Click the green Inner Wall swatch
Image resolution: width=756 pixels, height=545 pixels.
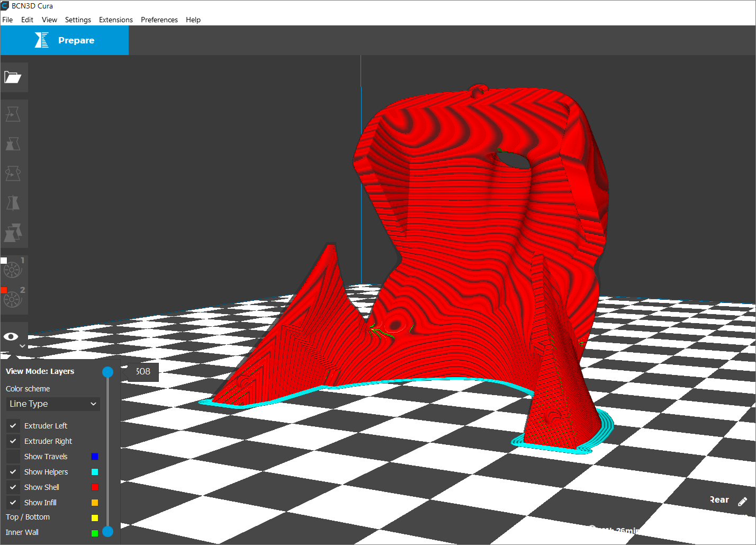95,533
